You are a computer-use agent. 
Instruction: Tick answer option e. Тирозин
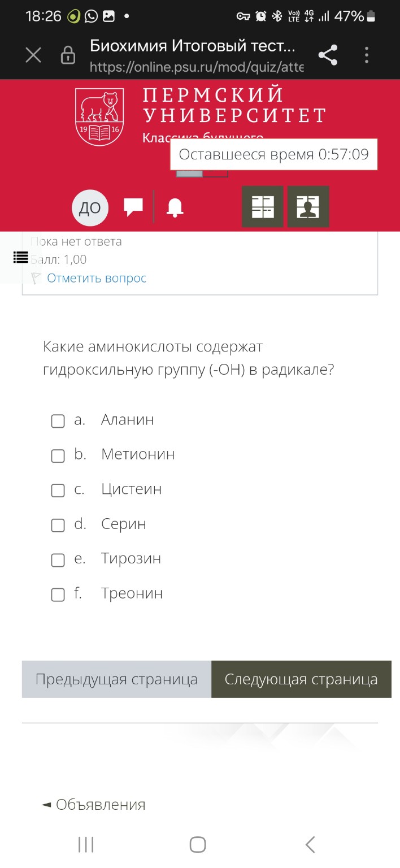click(x=58, y=560)
